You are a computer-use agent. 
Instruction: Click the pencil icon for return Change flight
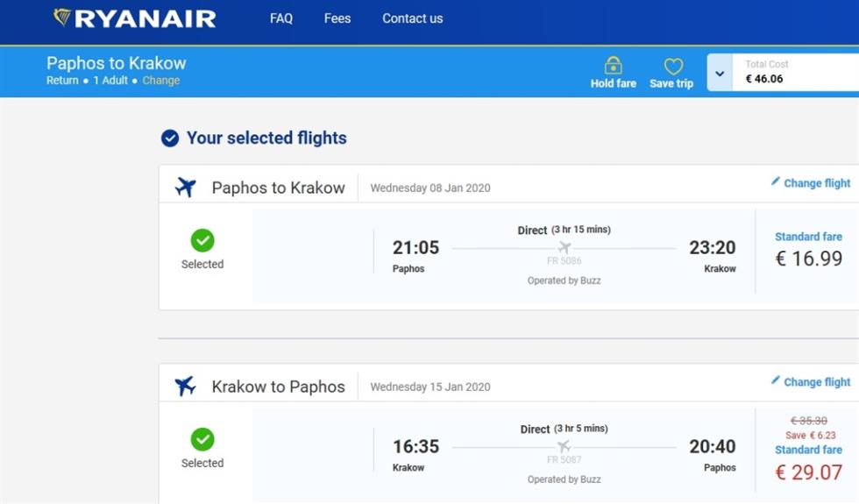pyautogui.click(x=775, y=380)
